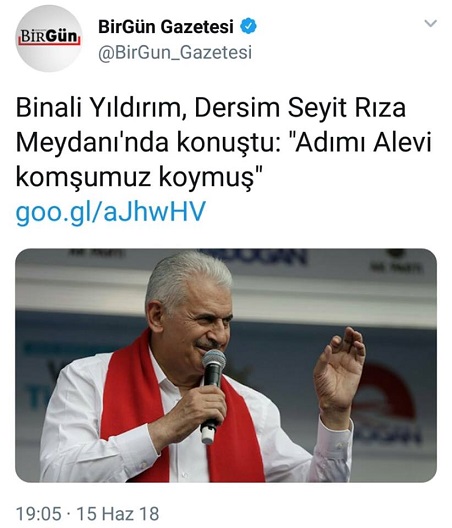Select the 15 Haz 18 date
This screenshot has height=528, width=452.
point(118,514)
